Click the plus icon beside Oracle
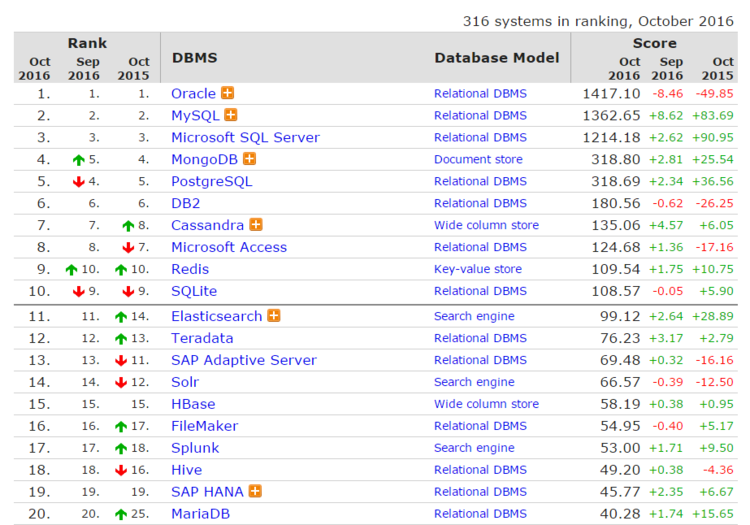Screen dimensions: 750x525 [x=228, y=93]
